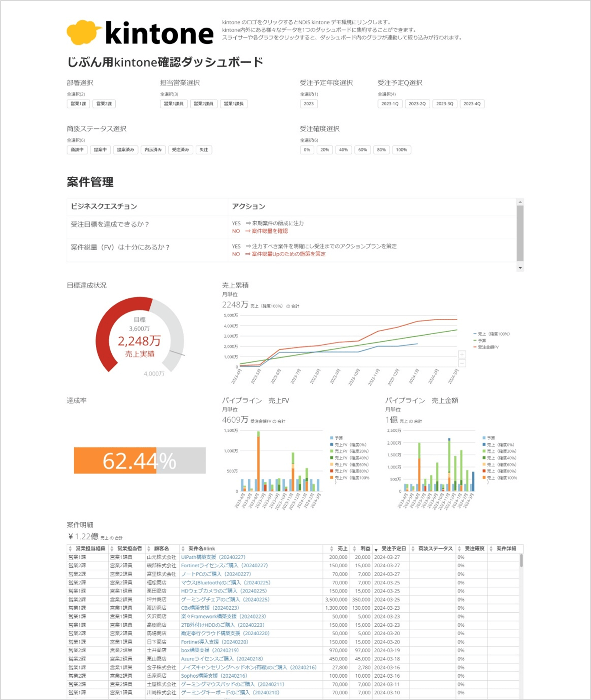The image size is (591, 700).
Task: Open UiPath構築支援（20240227）link
Action: click(214, 557)
